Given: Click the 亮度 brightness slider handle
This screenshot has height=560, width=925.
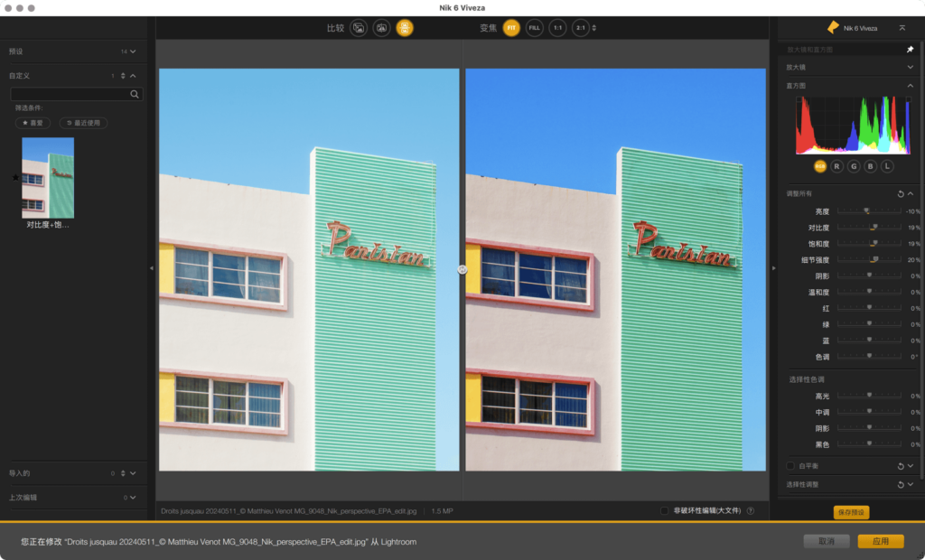Looking at the screenshot, I should tap(866, 210).
